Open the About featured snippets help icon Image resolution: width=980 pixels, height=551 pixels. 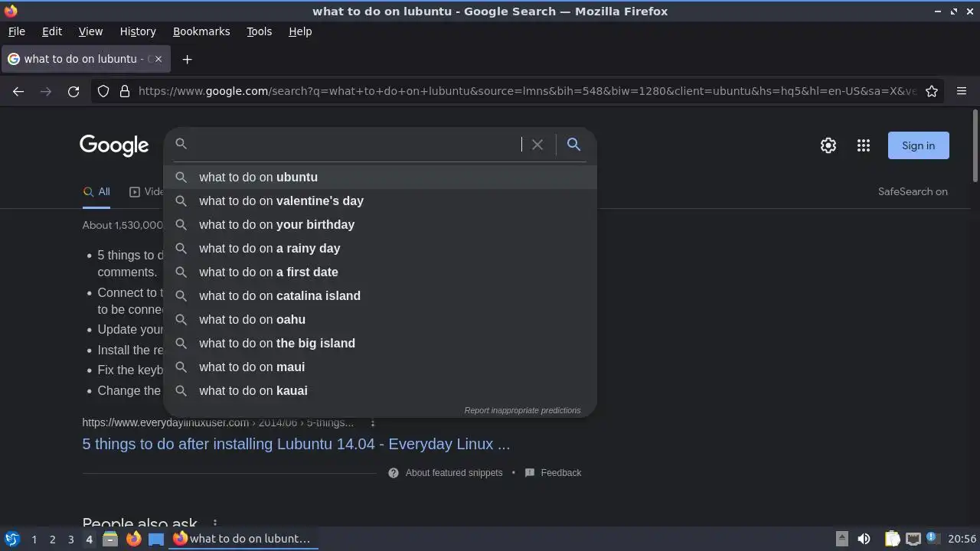click(394, 473)
